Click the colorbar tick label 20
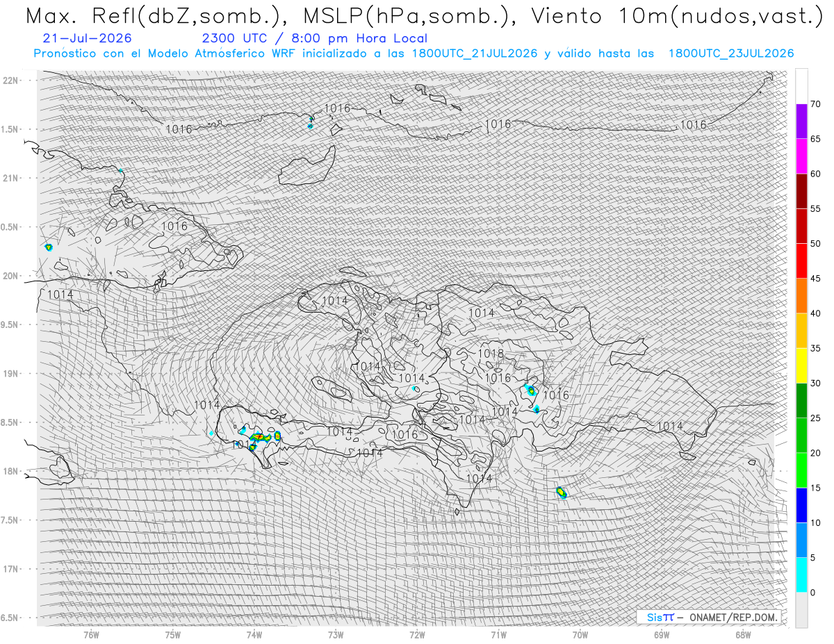The height and width of the screenshot is (644, 834). click(815, 453)
